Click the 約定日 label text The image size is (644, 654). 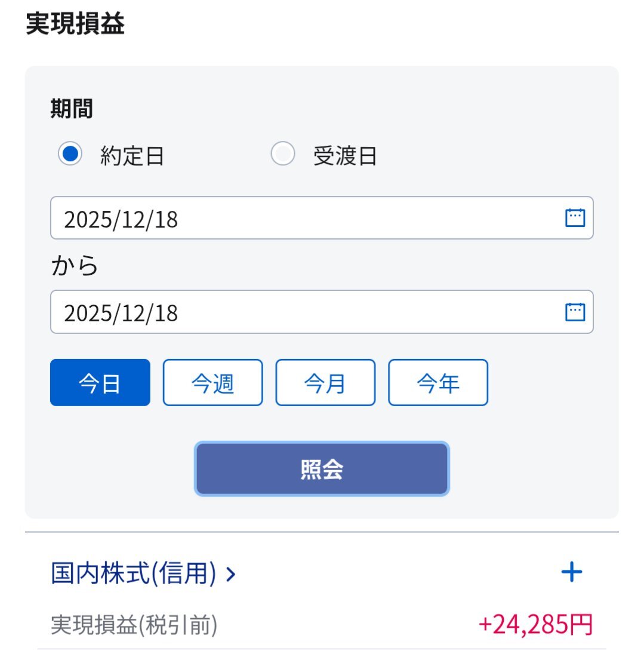(132, 156)
